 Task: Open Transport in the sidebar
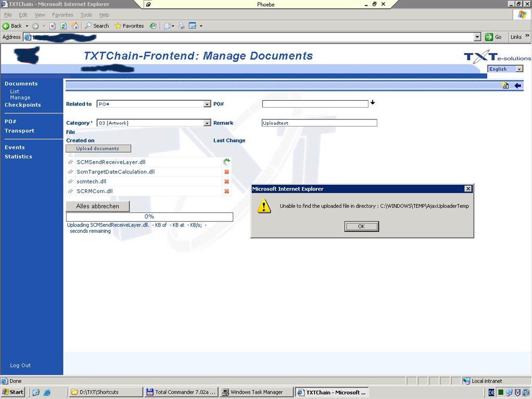pos(19,130)
